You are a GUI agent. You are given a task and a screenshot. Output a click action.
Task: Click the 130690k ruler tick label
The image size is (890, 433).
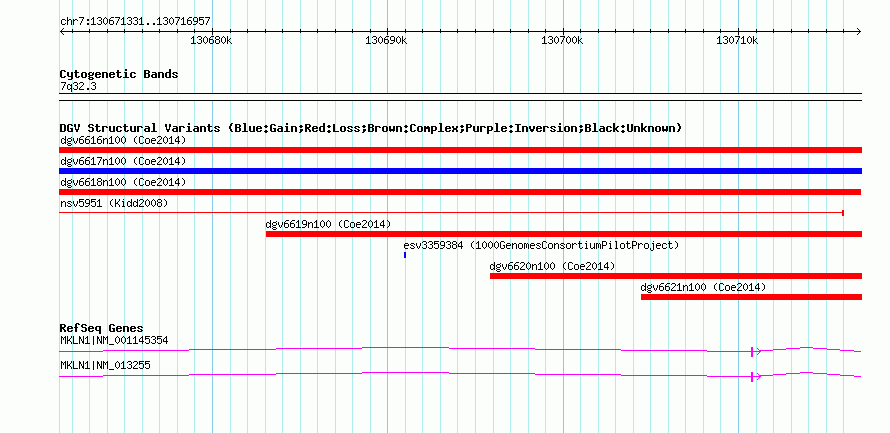point(387,41)
